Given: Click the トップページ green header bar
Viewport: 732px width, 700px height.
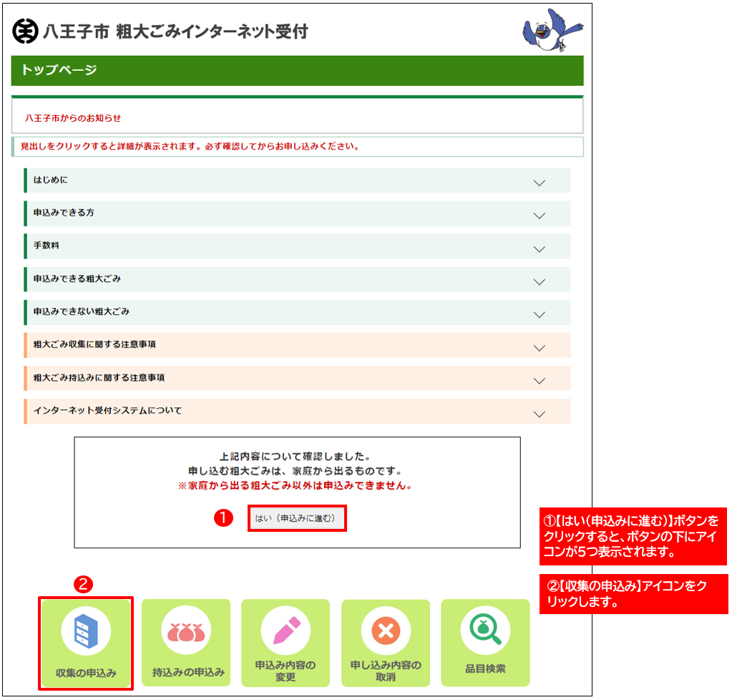Looking at the screenshot, I should pos(297,70).
